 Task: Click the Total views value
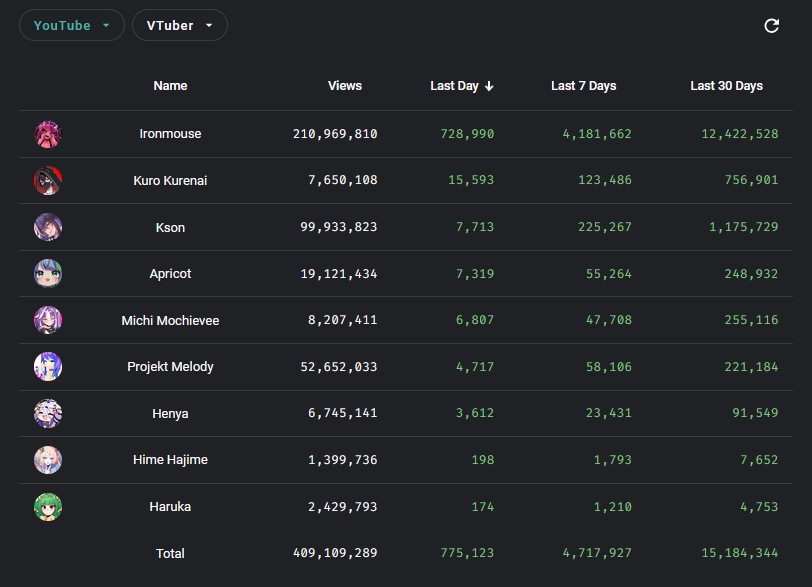(x=335, y=553)
